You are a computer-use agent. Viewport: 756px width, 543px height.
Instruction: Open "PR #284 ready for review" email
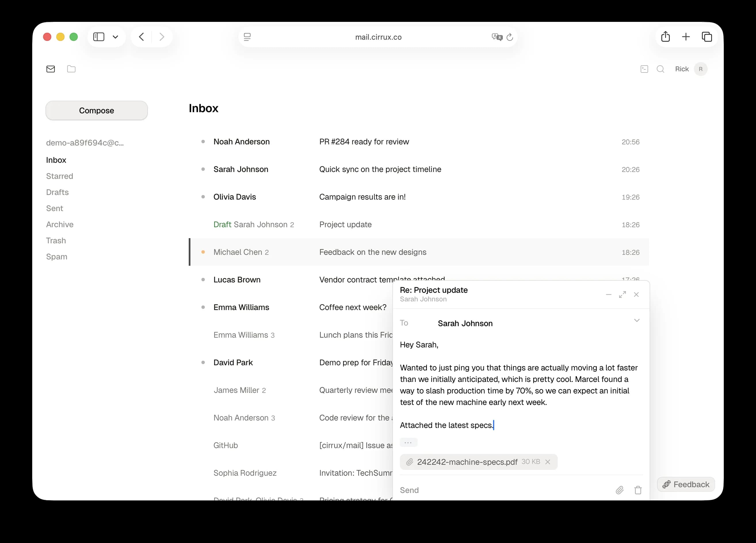[x=419, y=142]
